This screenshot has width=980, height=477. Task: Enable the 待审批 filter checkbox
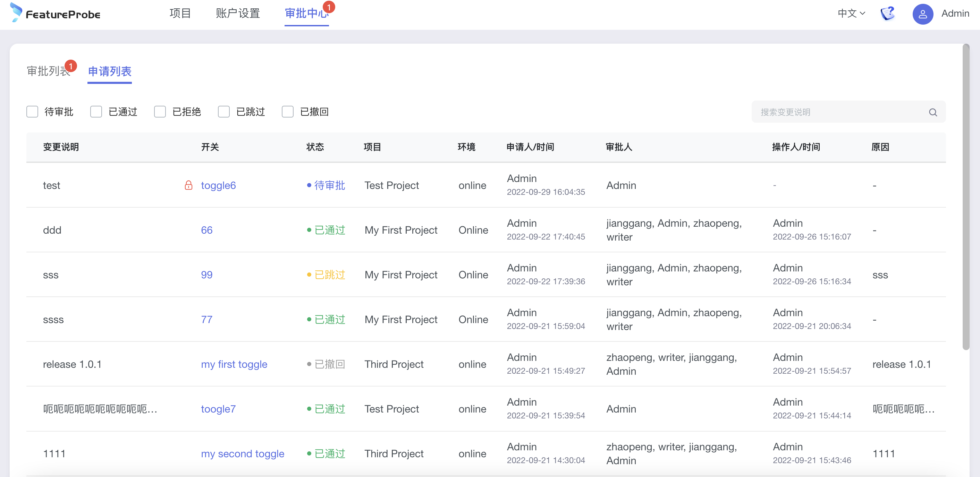(x=32, y=112)
